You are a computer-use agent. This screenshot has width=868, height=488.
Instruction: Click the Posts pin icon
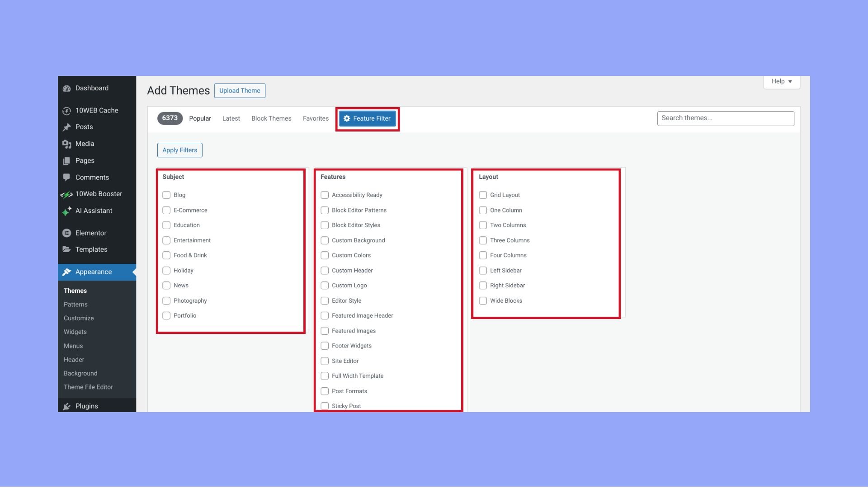pyautogui.click(x=66, y=127)
